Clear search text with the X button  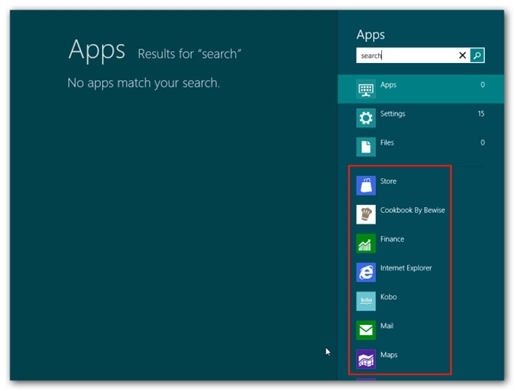(x=462, y=55)
